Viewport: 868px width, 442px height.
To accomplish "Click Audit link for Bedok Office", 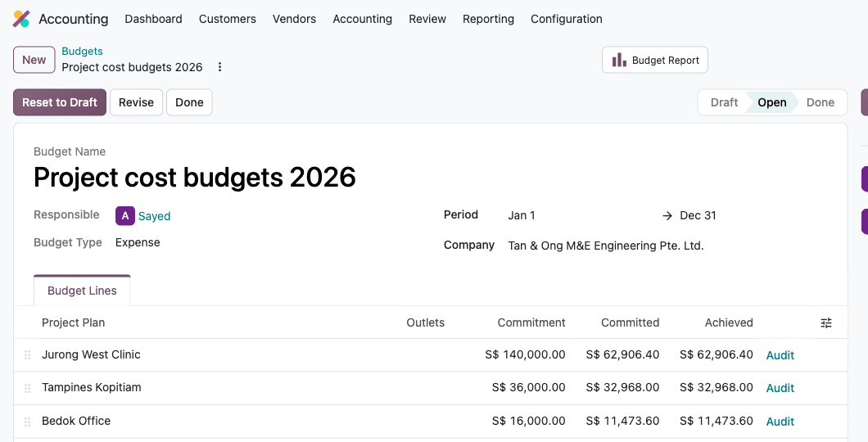I will [780, 422].
